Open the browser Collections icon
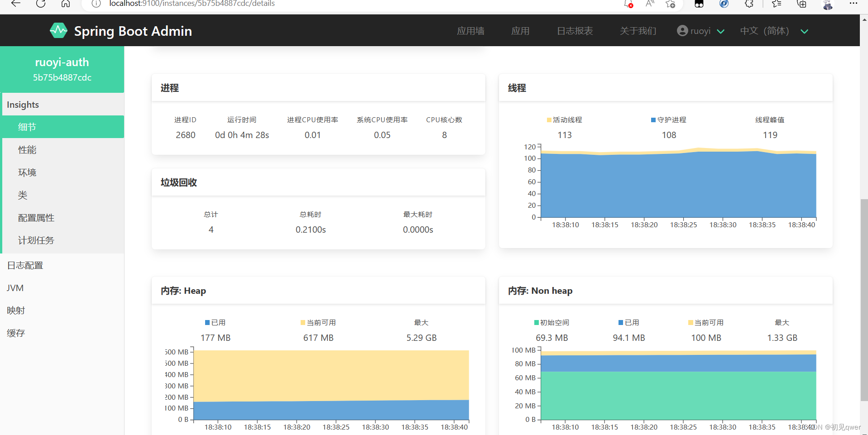 [x=801, y=5]
